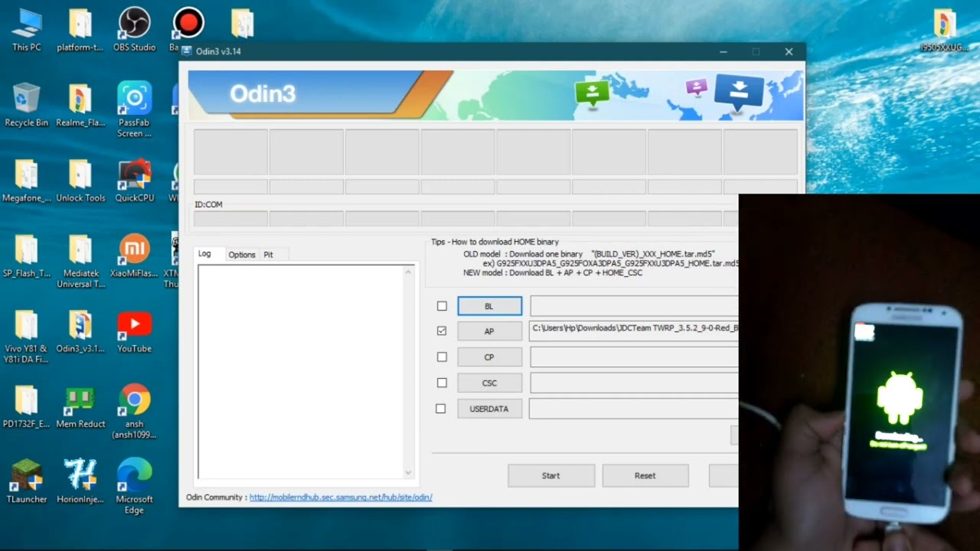Image resolution: width=980 pixels, height=551 pixels.
Task: Open the YouTube desktop shortcut
Action: (134, 331)
